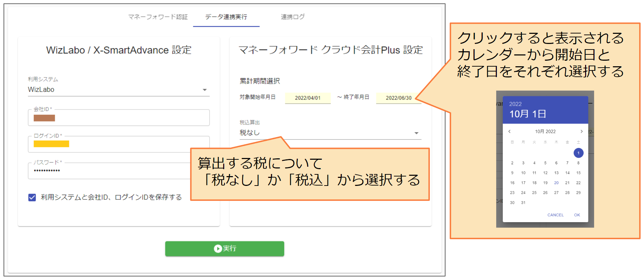Select day 31 in October calendar

[523, 203]
